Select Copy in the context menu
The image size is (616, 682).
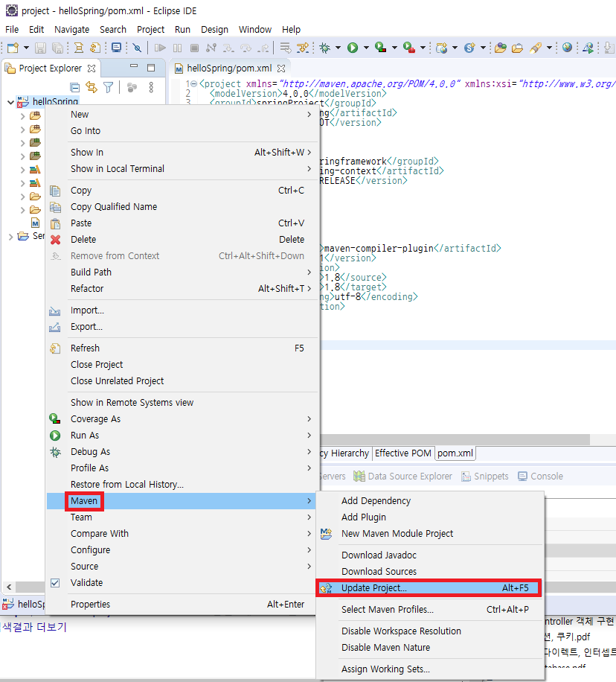pyautogui.click(x=182, y=191)
